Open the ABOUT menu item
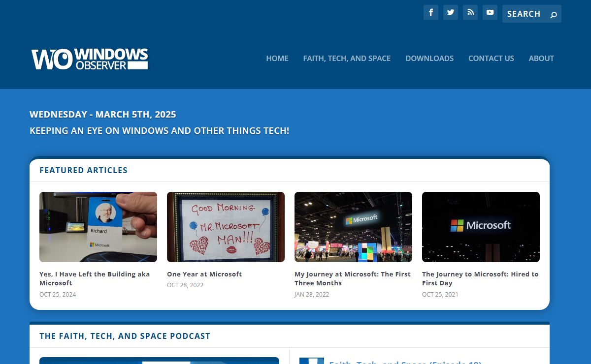This screenshot has height=364, width=591. pos(541,58)
